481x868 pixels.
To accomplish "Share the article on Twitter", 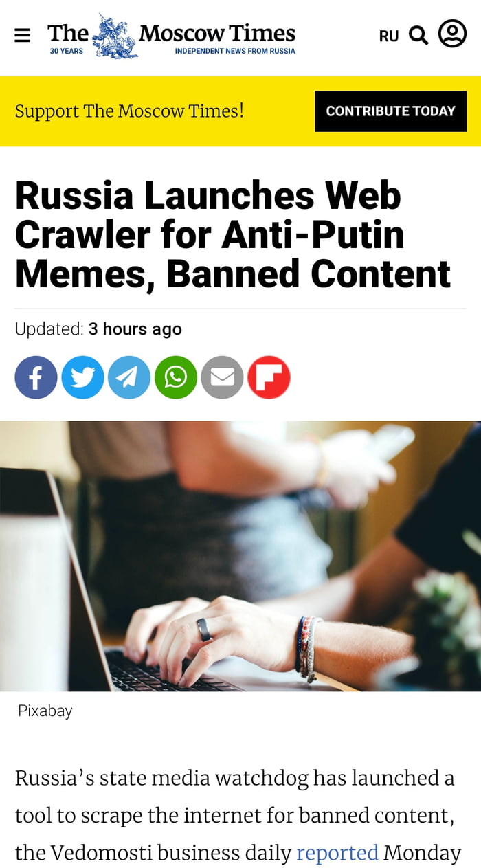I will tap(82, 377).
